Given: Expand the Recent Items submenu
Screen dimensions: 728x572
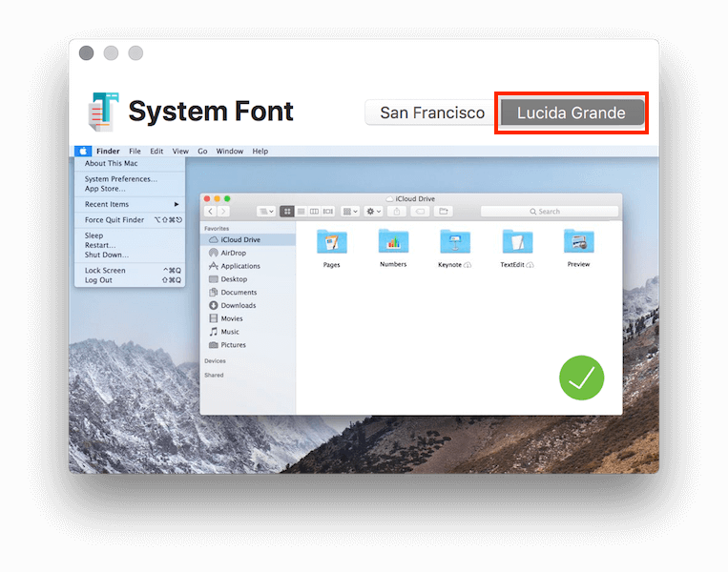Looking at the screenshot, I should click(x=130, y=204).
